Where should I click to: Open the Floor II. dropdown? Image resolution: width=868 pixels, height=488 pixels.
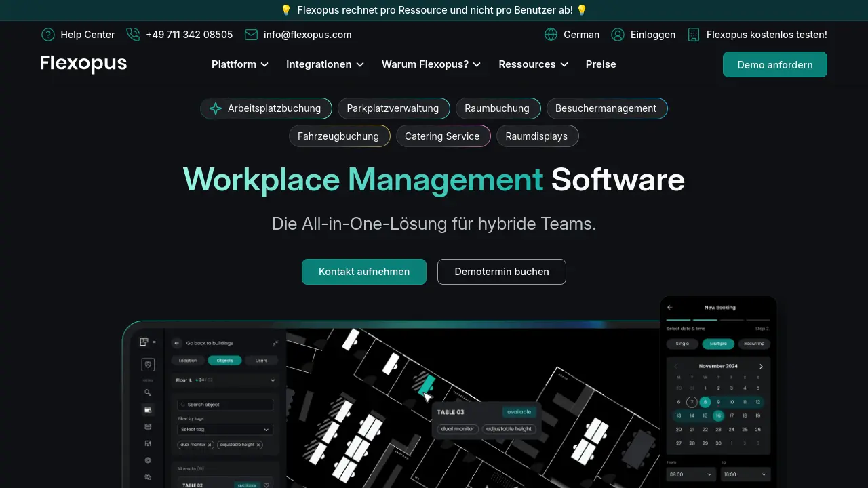225,380
